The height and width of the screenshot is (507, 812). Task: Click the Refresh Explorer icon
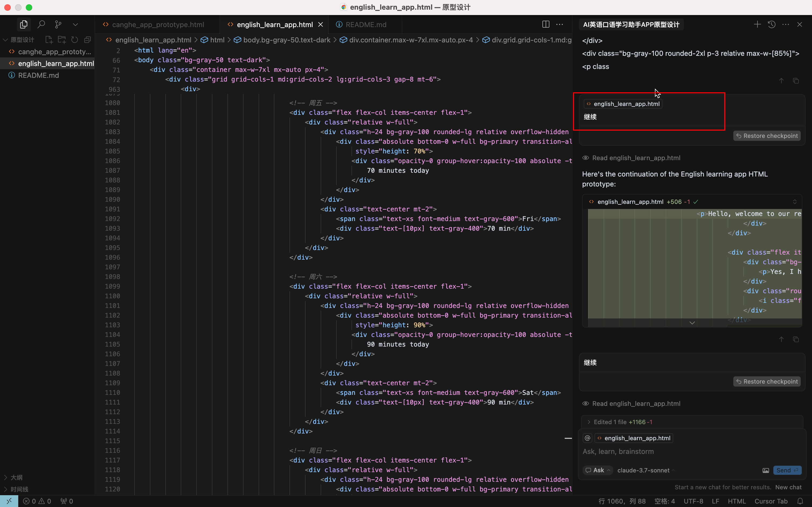[74, 40]
